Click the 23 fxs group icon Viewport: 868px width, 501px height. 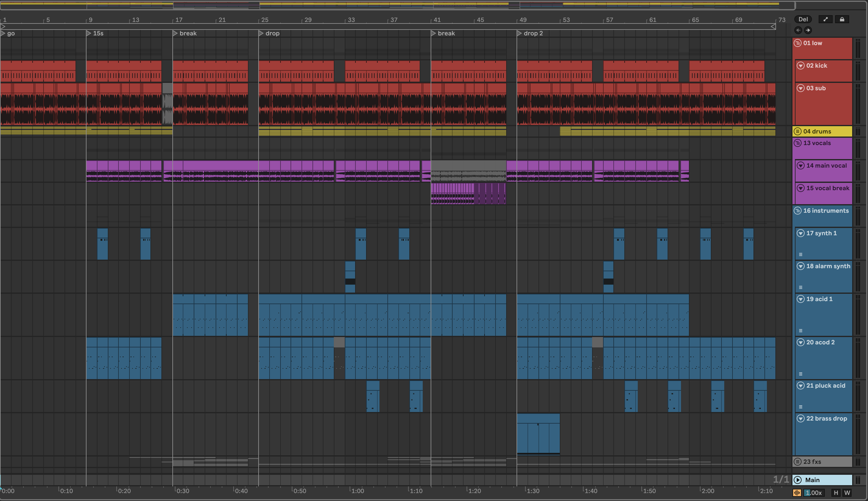(x=798, y=462)
